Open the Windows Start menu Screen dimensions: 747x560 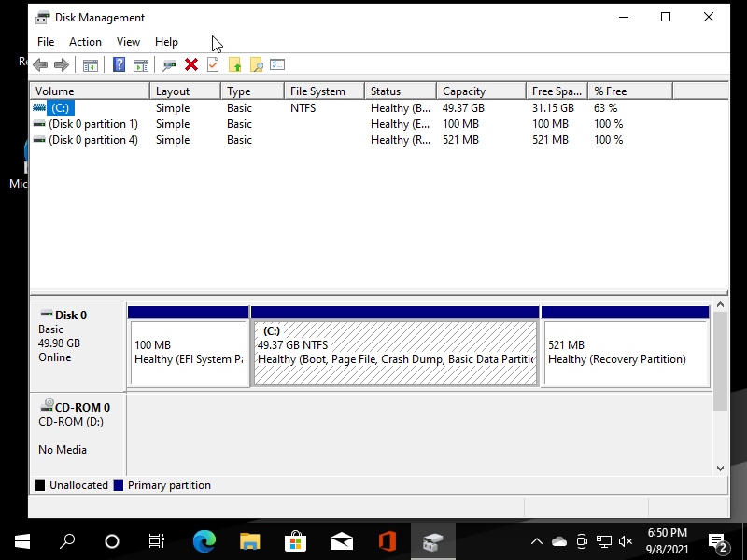pyautogui.click(x=22, y=541)
